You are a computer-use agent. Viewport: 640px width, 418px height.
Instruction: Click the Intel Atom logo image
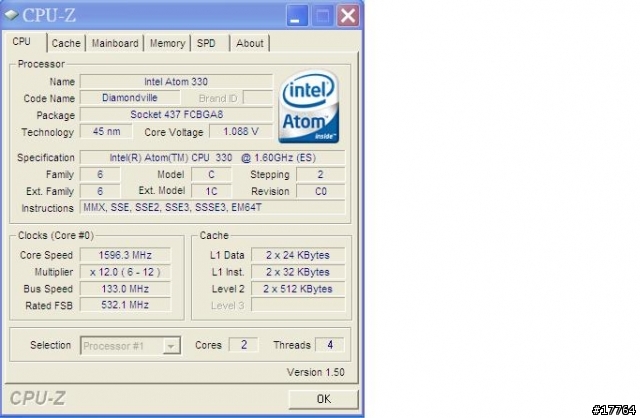pyautogui.click(x=309, y=107)
